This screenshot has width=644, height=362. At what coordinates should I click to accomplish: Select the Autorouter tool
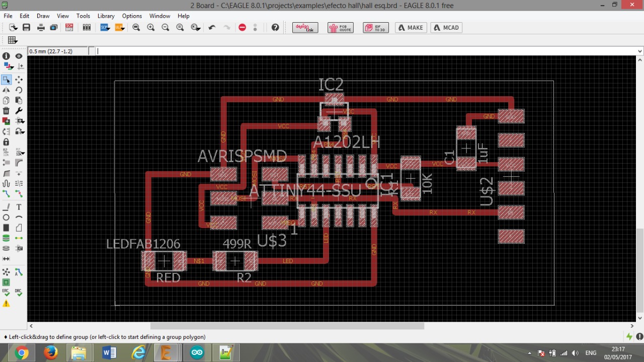pos(19,272)
